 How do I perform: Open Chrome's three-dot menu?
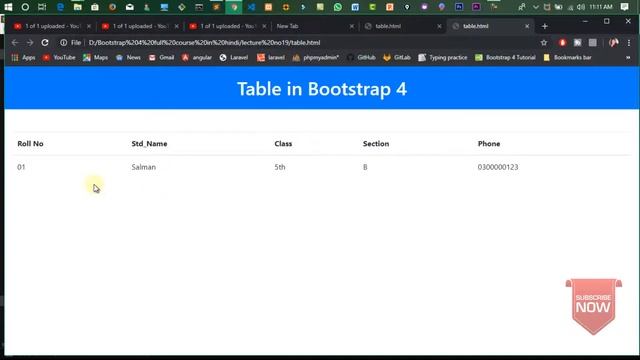point(629,42)
